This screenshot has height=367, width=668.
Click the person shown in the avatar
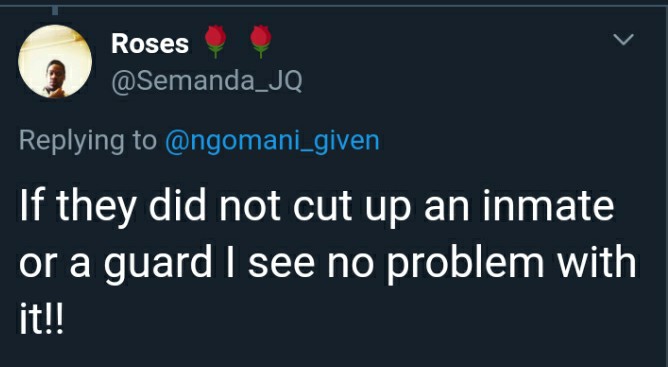click(x=55, y=79)
